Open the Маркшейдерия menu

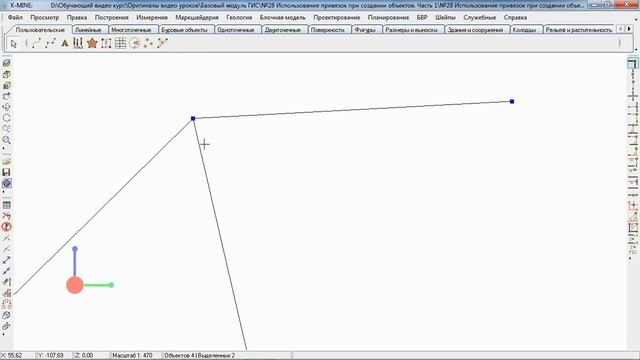pos(197,18)
